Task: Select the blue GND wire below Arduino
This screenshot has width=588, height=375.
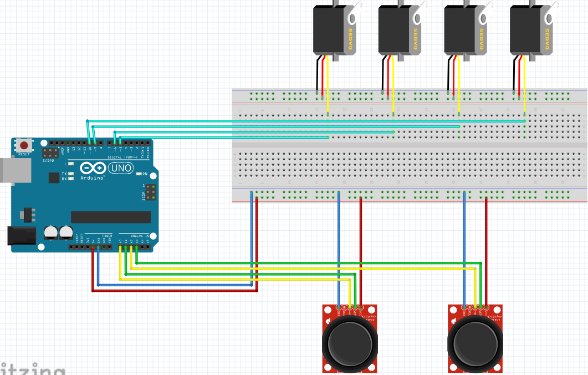Action: [175, 285]
